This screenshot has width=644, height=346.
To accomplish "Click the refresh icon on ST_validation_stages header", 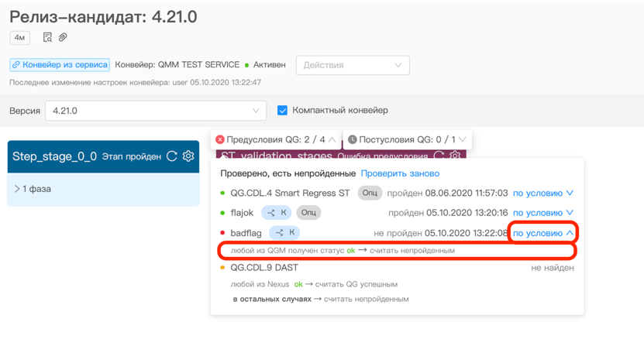I will (x=439, y=156).
